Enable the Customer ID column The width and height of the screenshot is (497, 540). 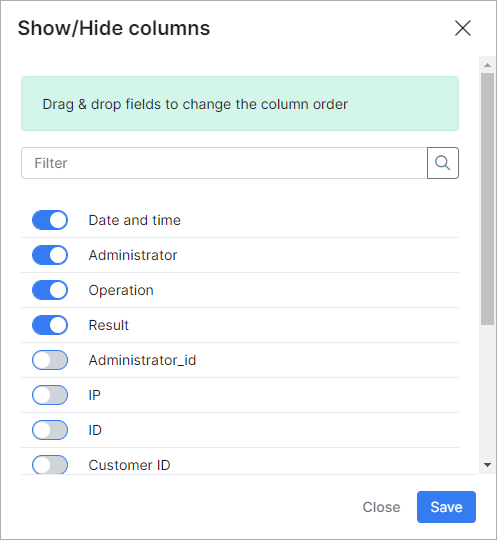pyautogui.click(x=50, y=465)
